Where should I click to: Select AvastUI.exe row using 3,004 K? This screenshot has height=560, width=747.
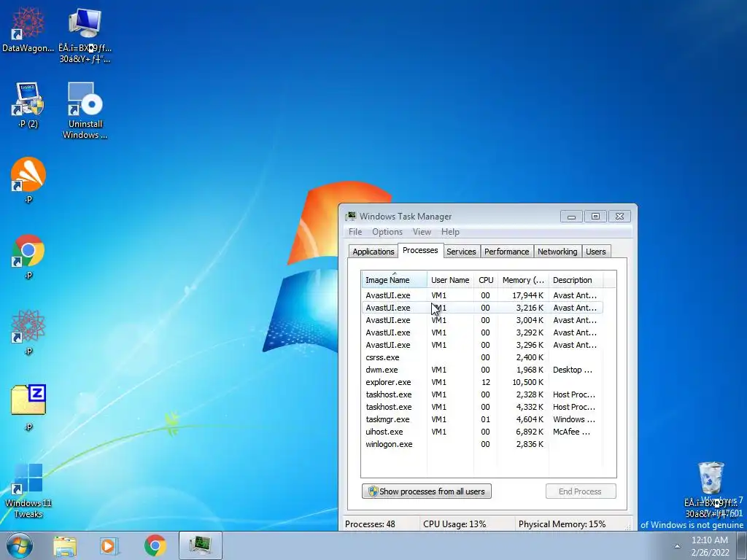coord(482,320)
